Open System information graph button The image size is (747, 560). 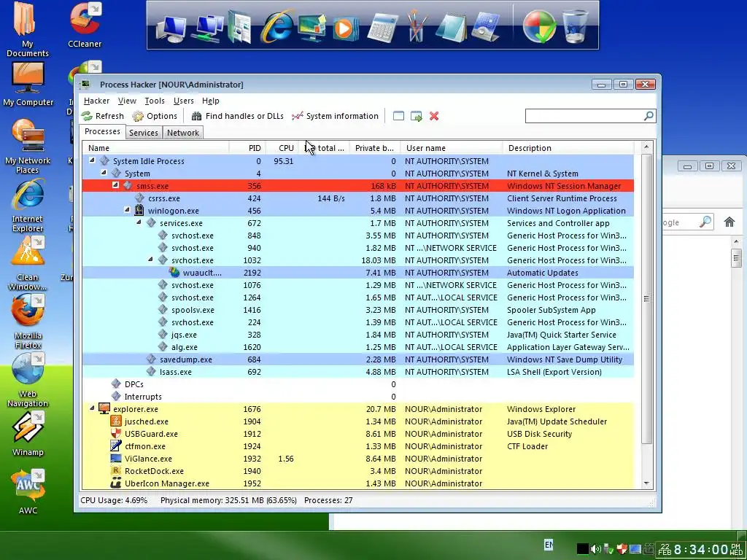click(x=335, y=116)
